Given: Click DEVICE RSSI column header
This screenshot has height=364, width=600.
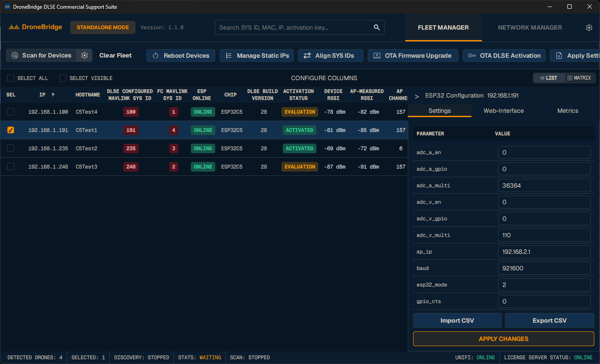Looking at the screenshot, I should click(x=333, y=95).
